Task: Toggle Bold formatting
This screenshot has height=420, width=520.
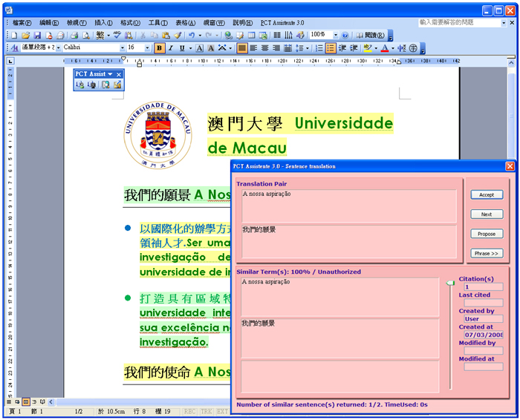Action: (159, 48)
